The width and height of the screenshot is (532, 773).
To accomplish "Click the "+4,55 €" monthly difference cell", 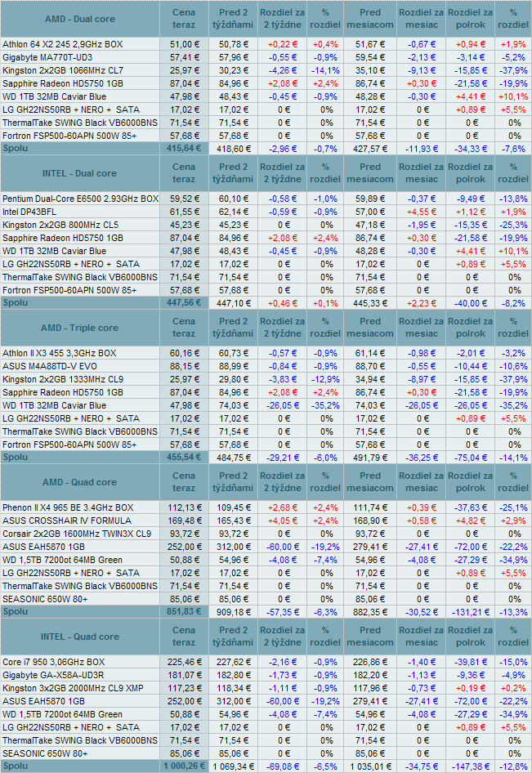I will pos(422,212).
